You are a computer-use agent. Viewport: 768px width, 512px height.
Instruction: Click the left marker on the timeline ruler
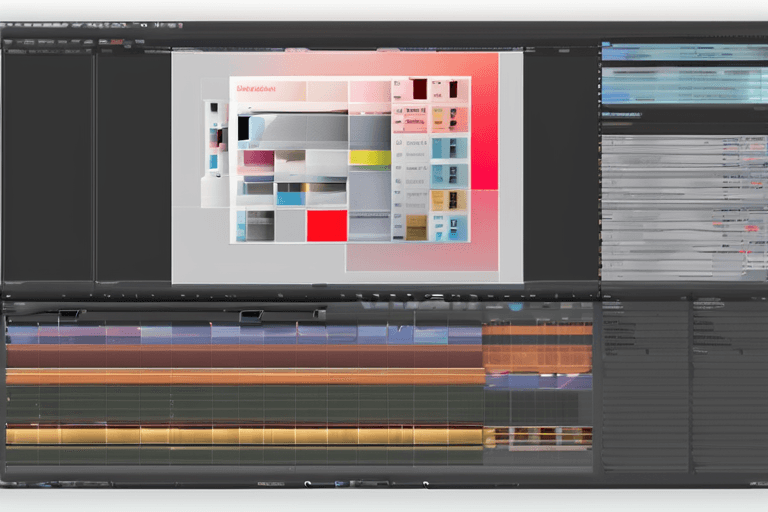69,315
